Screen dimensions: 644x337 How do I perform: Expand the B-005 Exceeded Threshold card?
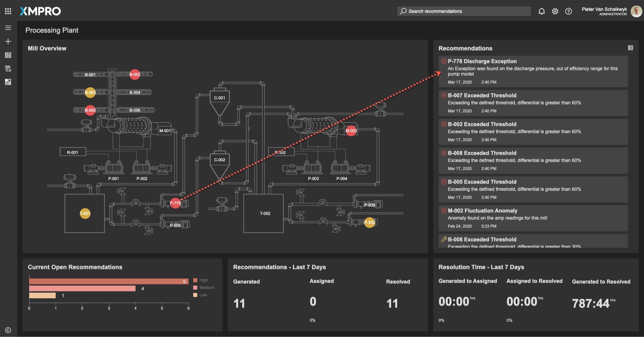(x=533, y=189)
